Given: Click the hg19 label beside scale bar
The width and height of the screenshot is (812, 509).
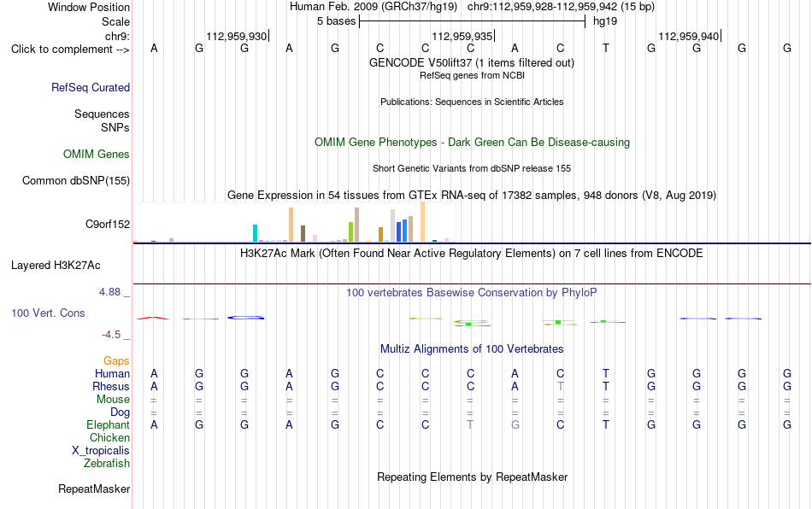Looking at the screenshot, I should pyautogui.click(x=605, y=21).
